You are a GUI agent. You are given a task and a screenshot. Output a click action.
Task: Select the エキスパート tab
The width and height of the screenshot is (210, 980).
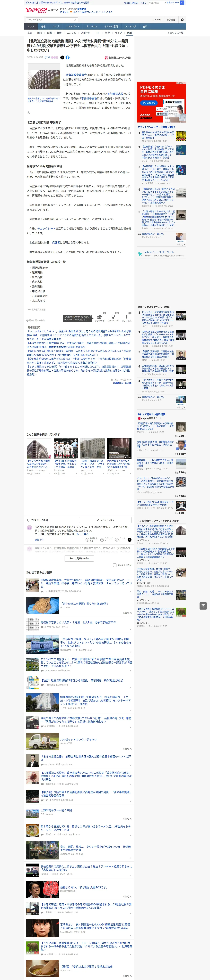point(72,26)
